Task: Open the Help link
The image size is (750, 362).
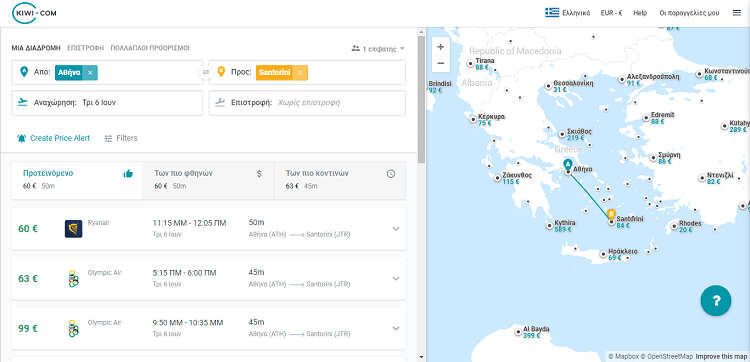Action: [640, 13]
